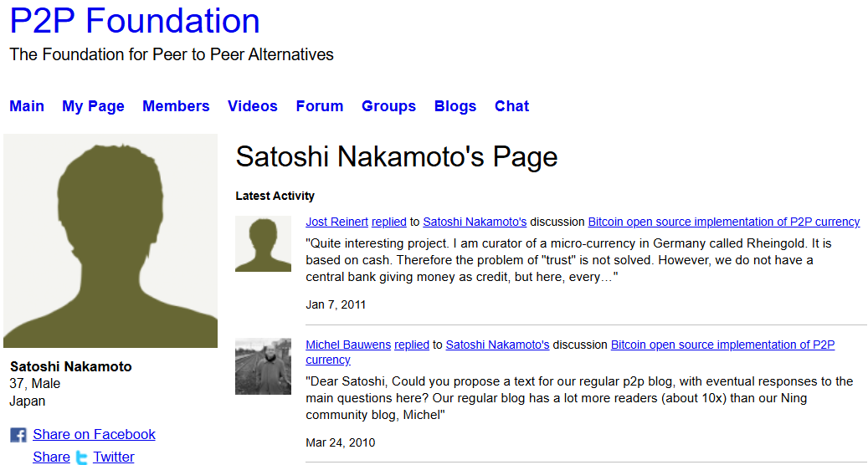Click Share on Facebook link

pyautogui.click(x=94, y=435)
